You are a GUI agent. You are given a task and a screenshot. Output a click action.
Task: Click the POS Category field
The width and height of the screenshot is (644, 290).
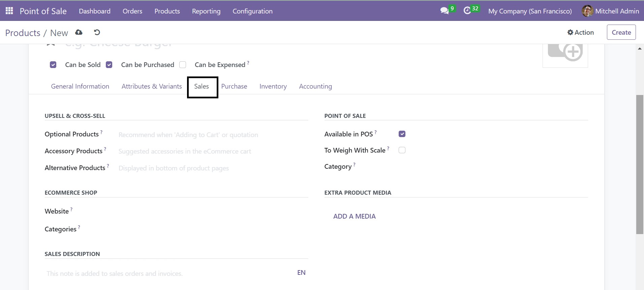[x=493, y=167]
